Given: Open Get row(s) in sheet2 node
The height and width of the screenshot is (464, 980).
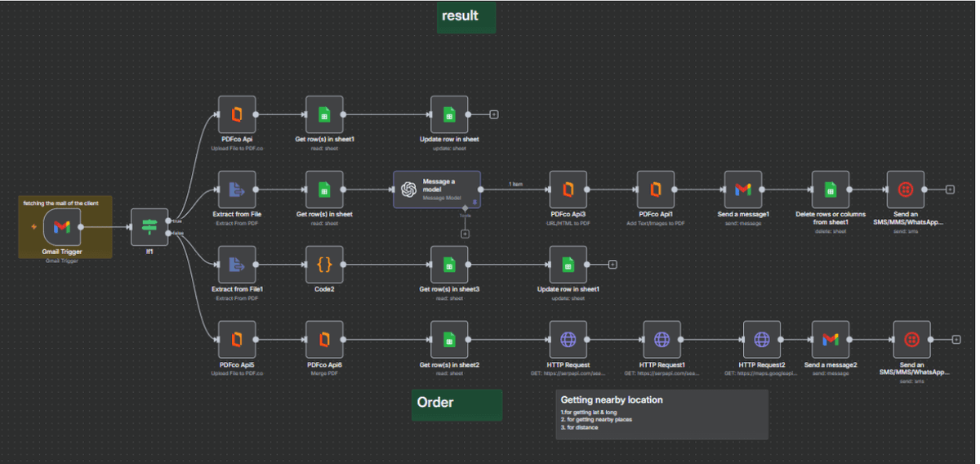Looking at the screenshot, I should pyautogui.click(x=449, y=340).
